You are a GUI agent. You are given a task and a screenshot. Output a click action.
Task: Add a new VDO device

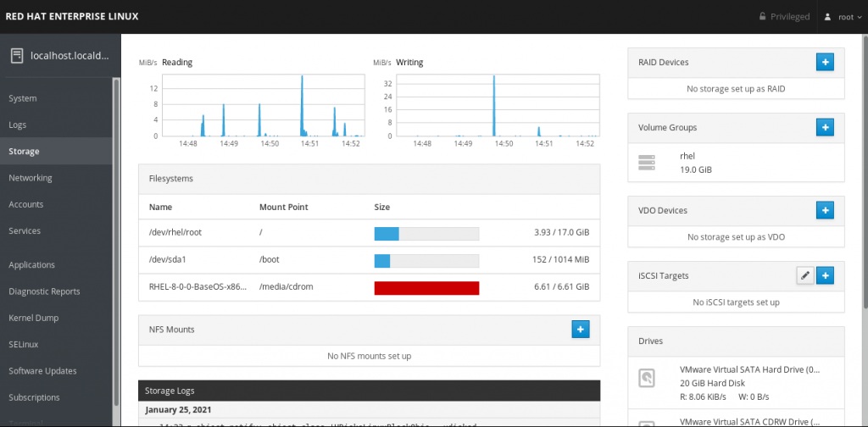click(x=825, y=209)
